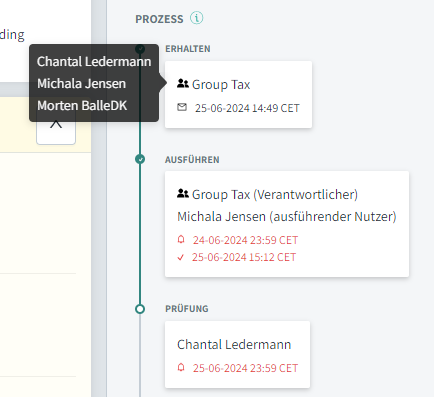Open the Group Tax card under Erhalten
The height and width of the screenshot is (397, 434).
(238, 94)
